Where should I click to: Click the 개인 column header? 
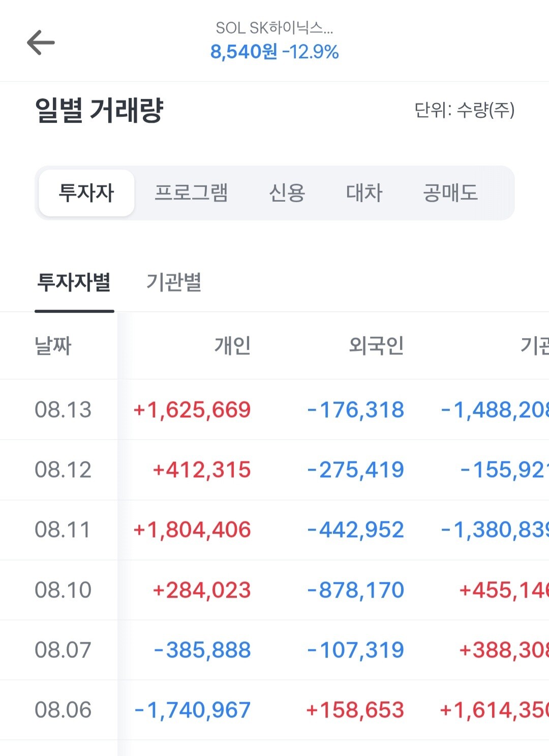(x=232, y=346)
